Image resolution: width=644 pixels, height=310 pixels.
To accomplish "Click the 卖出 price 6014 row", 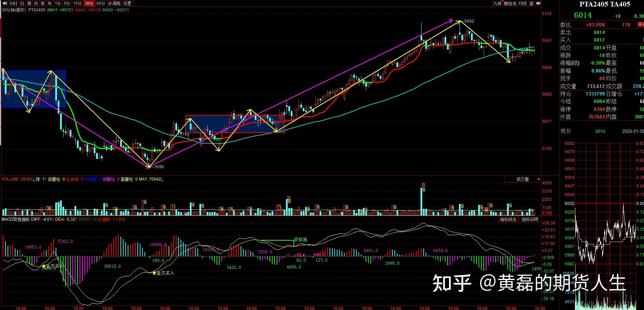I will [x=602, y=32].
